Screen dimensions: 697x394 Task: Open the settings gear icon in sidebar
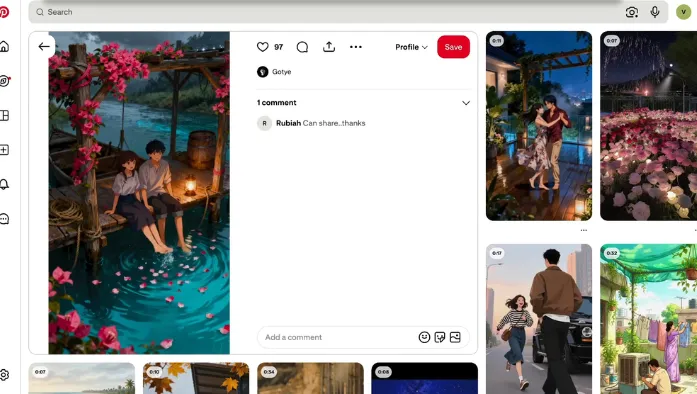pyautogui.click(x=4, y=374)
